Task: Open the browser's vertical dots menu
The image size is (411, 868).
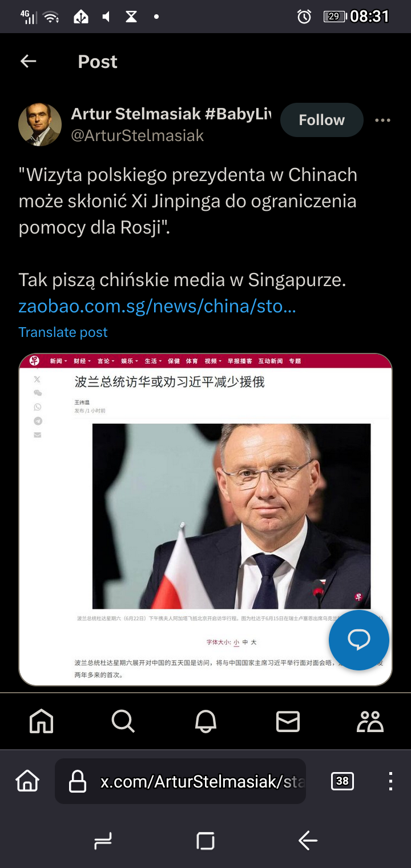Action: (x=390, y=781)
